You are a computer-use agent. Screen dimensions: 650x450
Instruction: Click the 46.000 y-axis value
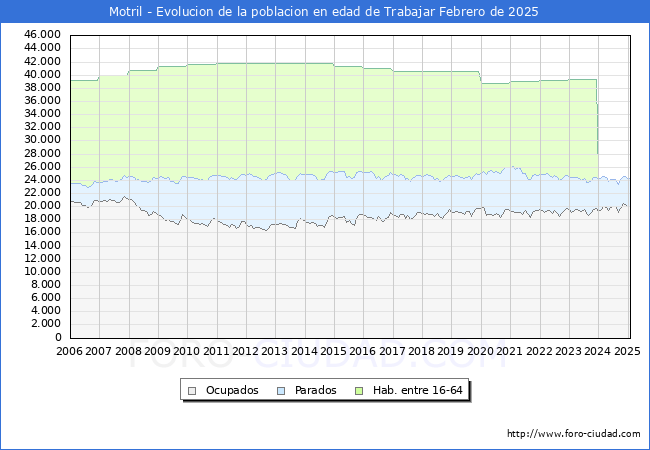pos(43,34)
